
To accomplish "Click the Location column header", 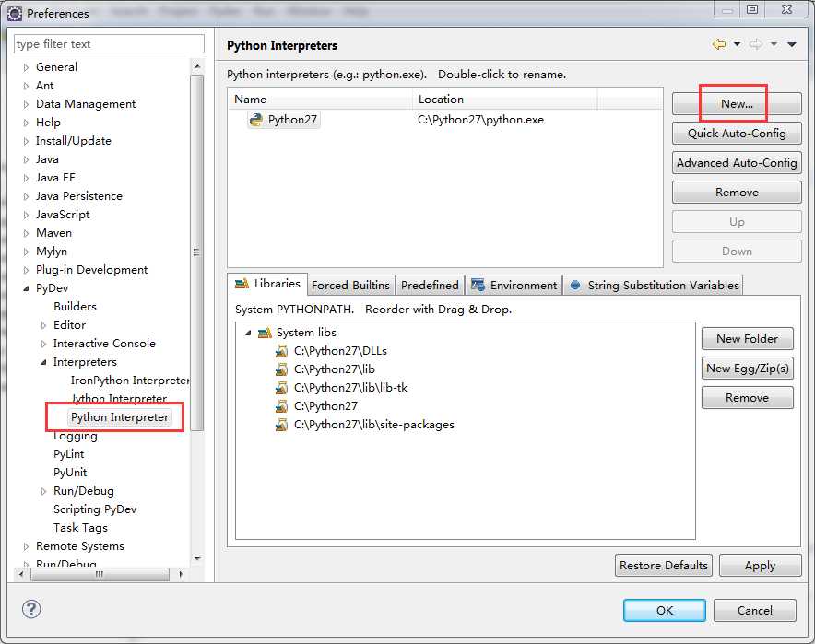I will [504, 100].
